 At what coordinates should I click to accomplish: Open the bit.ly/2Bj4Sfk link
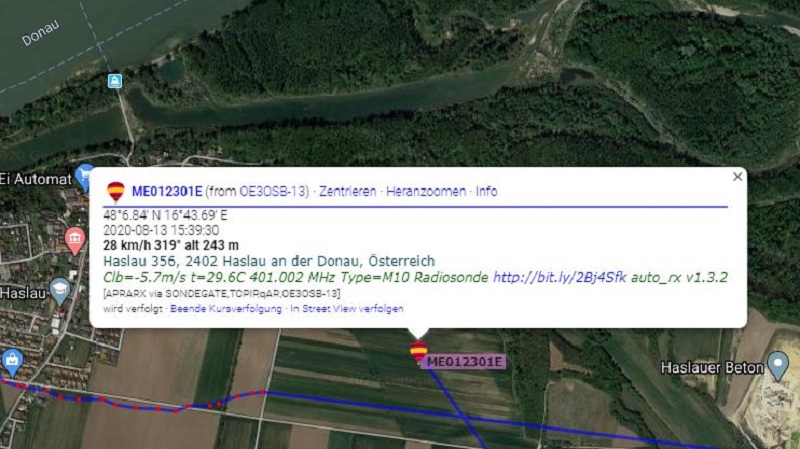[559, 277]
